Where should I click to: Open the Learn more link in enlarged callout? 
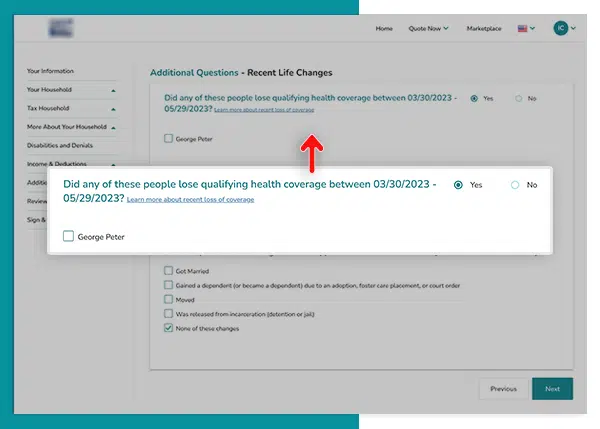pyautogui.click(x=190, y=199)
